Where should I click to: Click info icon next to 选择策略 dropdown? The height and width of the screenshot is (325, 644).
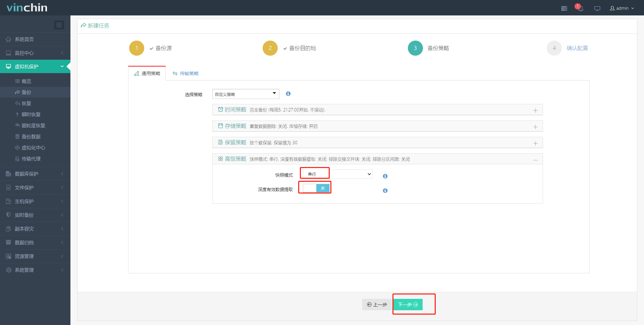coord(288,94)
